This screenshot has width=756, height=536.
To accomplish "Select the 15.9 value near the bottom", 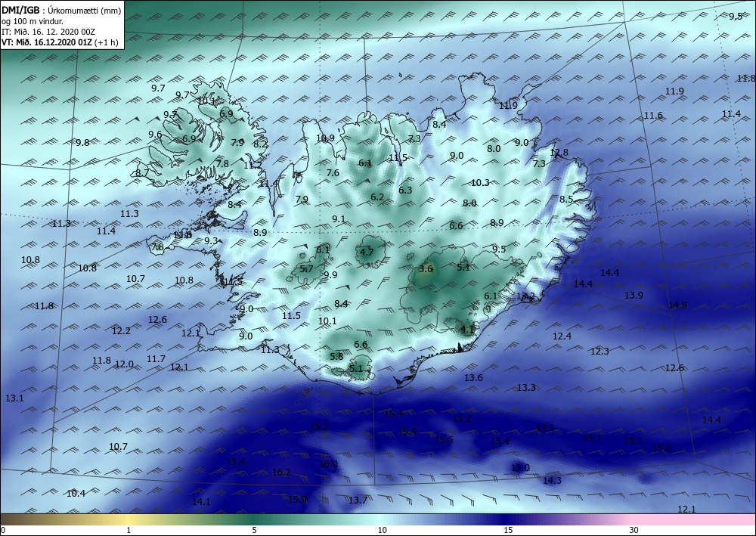I will click(297, 500).
